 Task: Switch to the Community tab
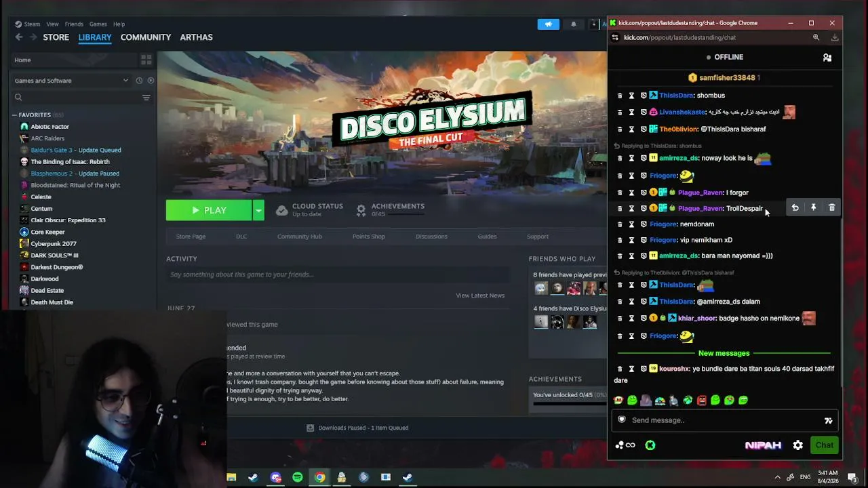click(x=146, y=37)
